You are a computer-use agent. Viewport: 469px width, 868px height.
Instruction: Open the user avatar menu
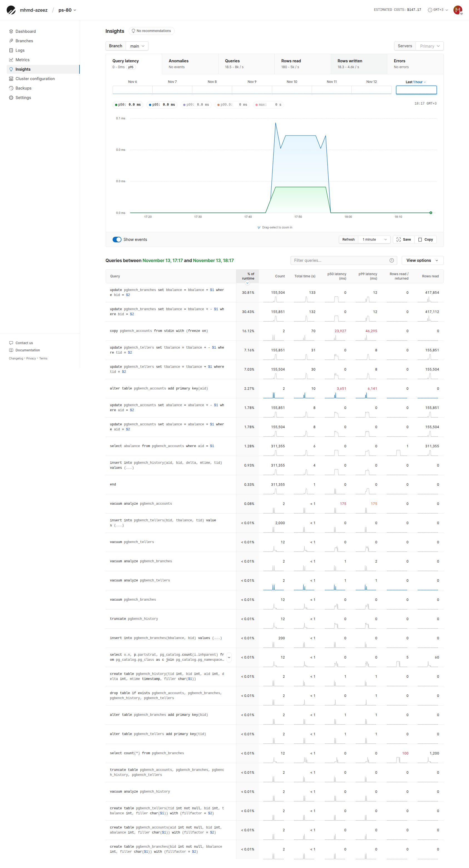[458, 10]
